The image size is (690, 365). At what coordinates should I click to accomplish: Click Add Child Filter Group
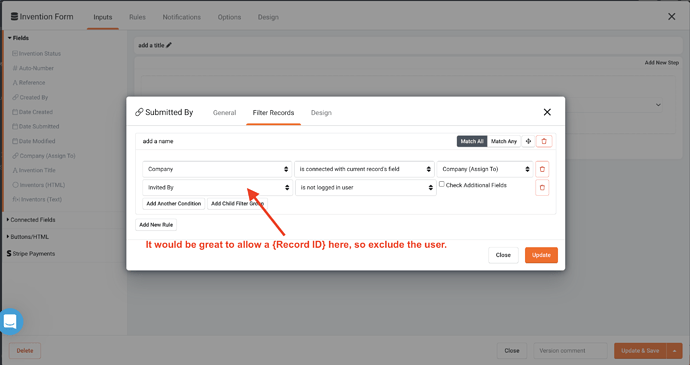[237, 203]
